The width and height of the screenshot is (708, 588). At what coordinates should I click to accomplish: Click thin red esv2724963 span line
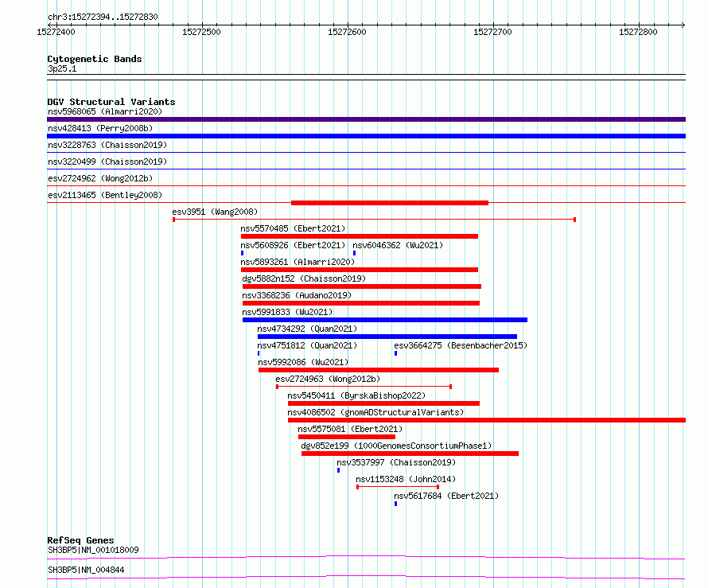364,387
